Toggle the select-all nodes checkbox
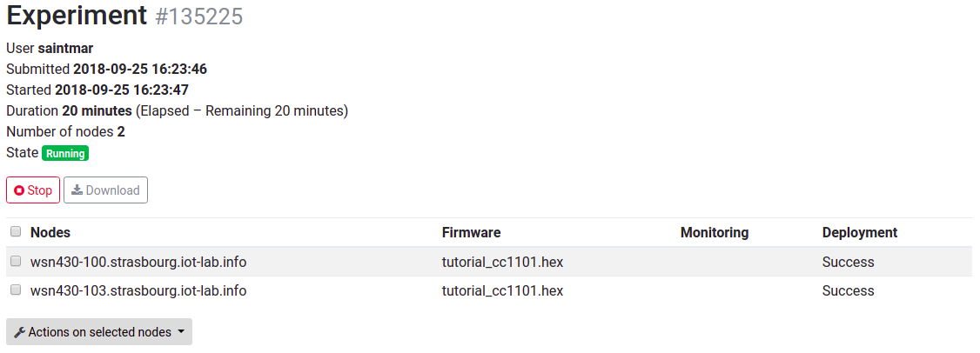The height and width of the screenshot is (353, 980). 15,232
